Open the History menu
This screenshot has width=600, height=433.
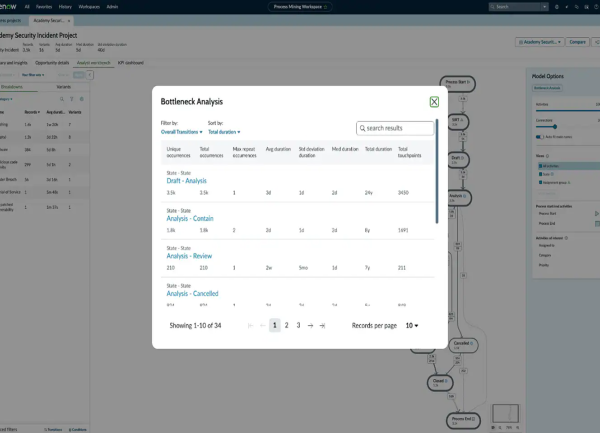point(65,7)
